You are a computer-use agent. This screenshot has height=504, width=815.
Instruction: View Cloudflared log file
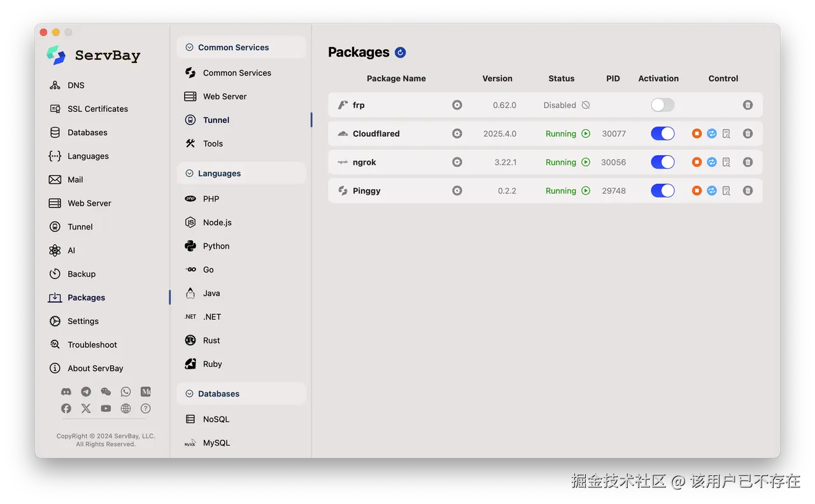click(x=726, y=134)
